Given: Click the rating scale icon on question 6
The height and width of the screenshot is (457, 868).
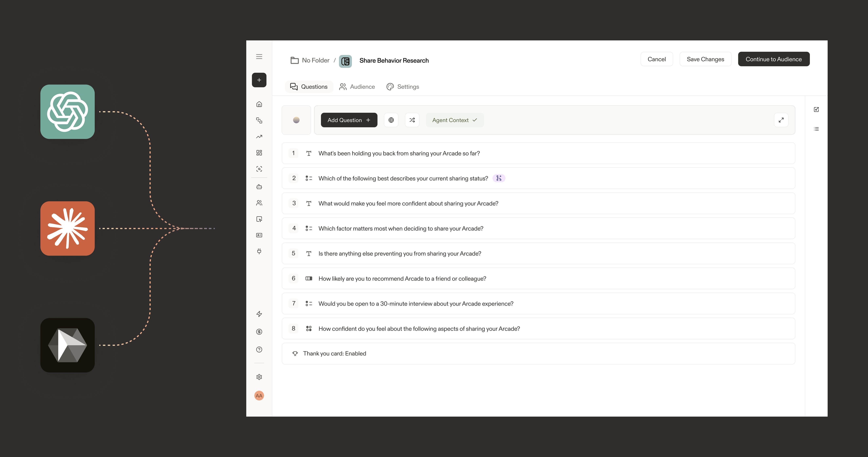Looking at the screenshot, I should (x=309, y=279).
